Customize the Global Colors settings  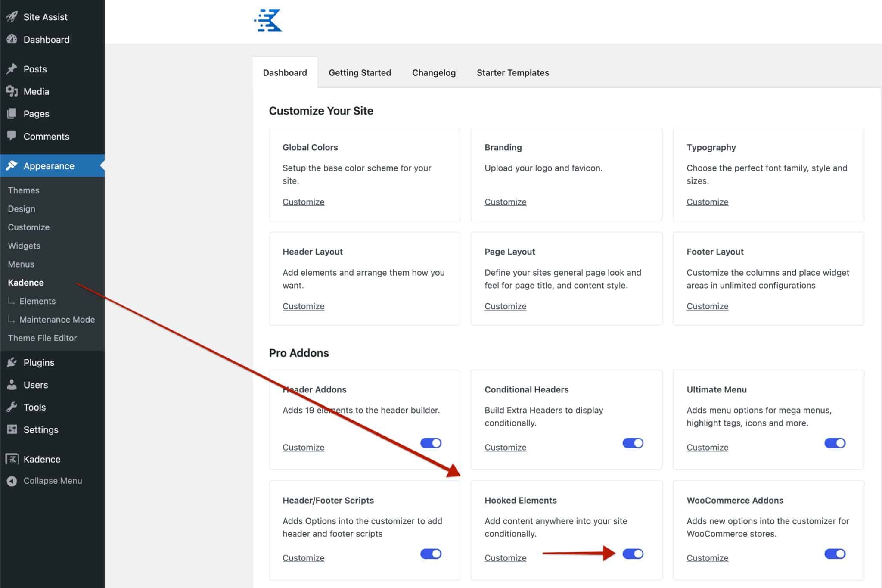coord(303,202)
